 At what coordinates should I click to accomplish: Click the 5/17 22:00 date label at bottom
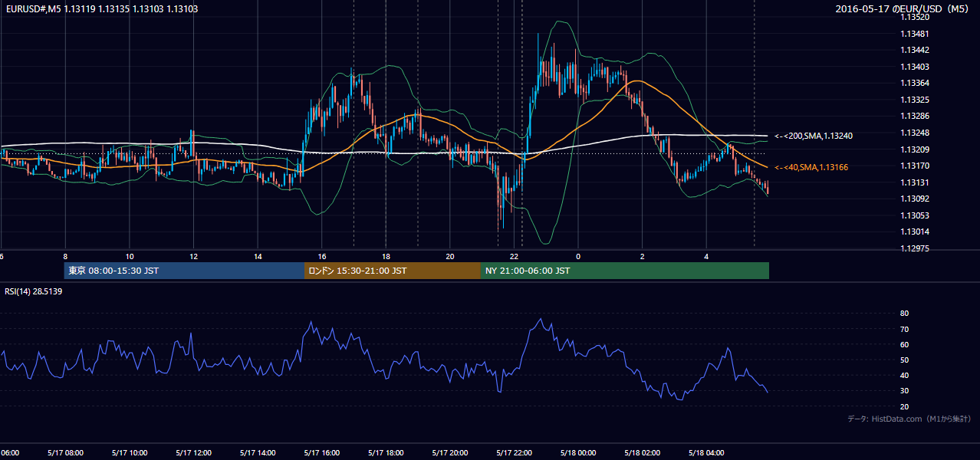(514, 453)
